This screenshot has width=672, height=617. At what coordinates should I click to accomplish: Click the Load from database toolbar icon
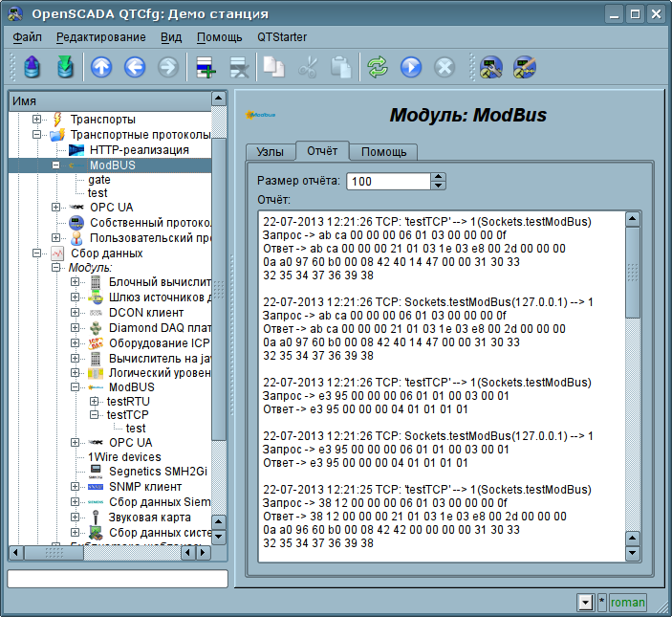tap(32, 67)
